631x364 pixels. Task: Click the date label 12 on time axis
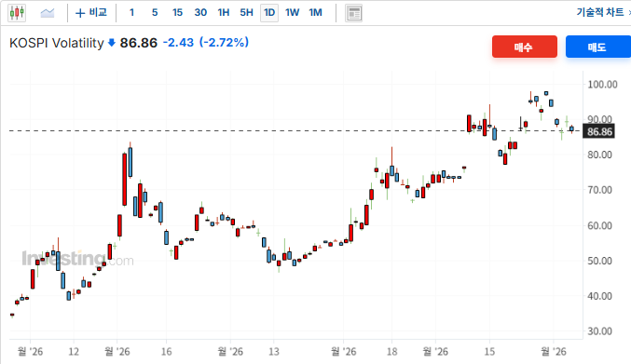coord(74,352)
